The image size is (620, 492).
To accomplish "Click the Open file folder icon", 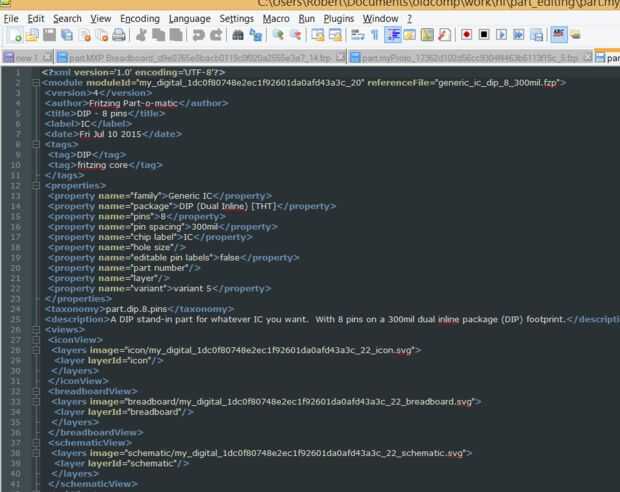I will (32, 35).
